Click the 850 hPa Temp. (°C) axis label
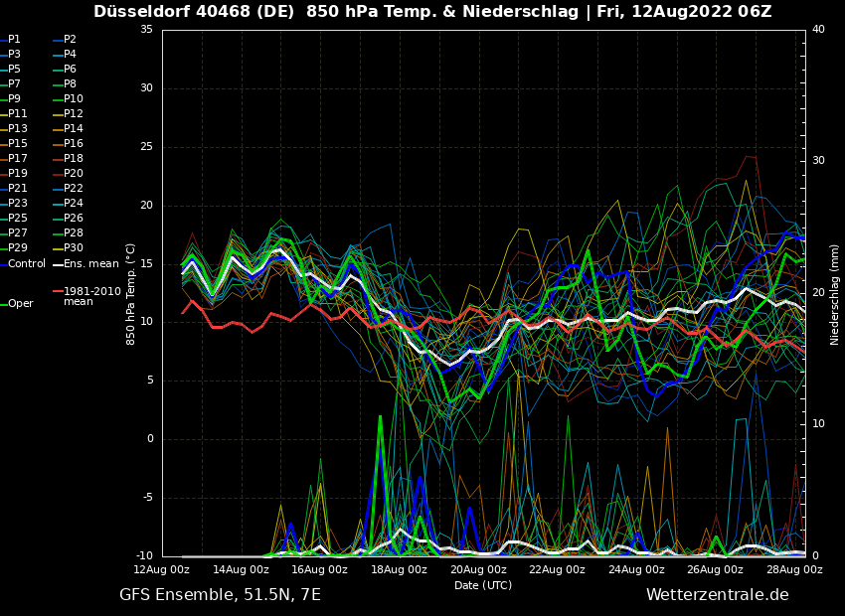This screenshot has width=845, height=616. coord(131,293)
